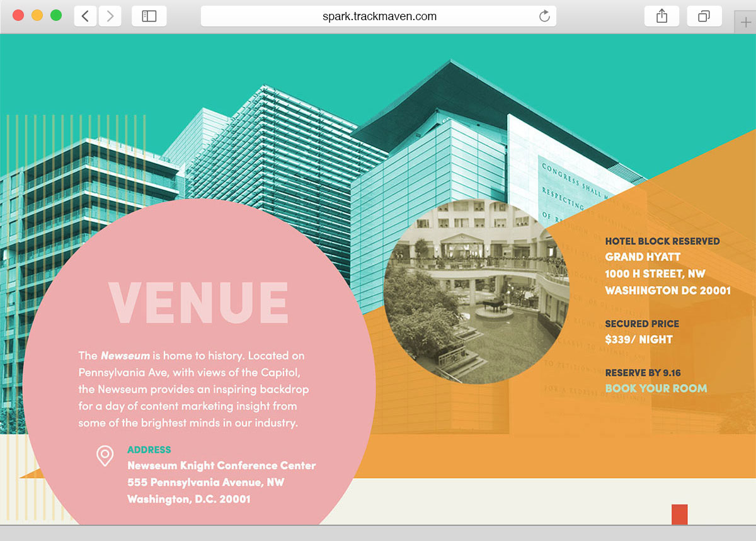756x541 pixels.
Task: Click the map pin address icon
Action: (105, 455)
